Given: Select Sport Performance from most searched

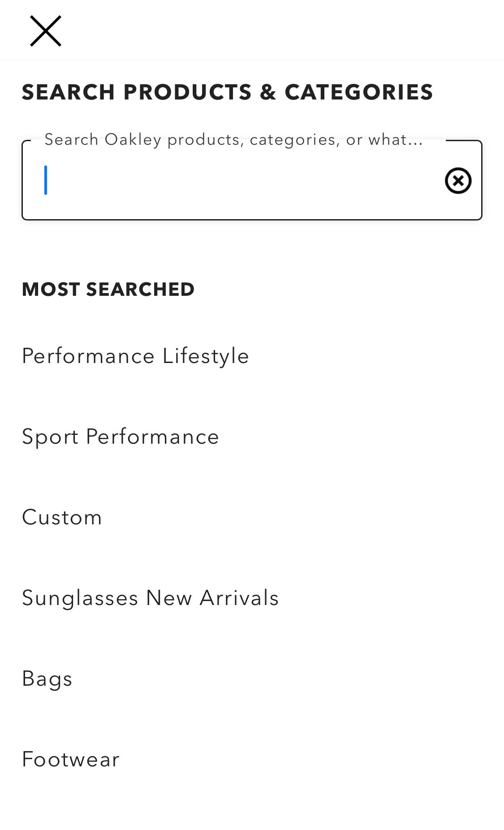Looking at the screenshot, I should pos(121,436).
